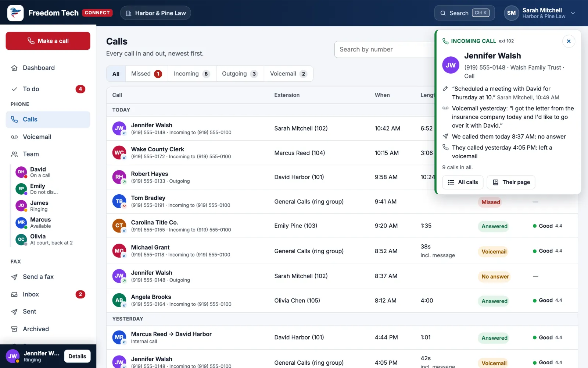
Task: Switch to the All calls tab
Action: click(x=116, y=74)
